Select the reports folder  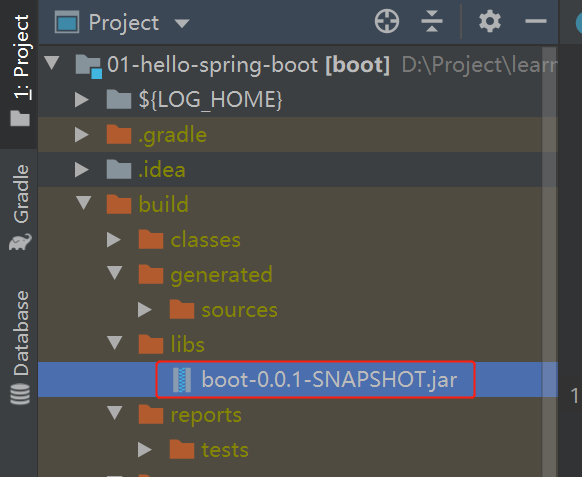tap(190, 415)
